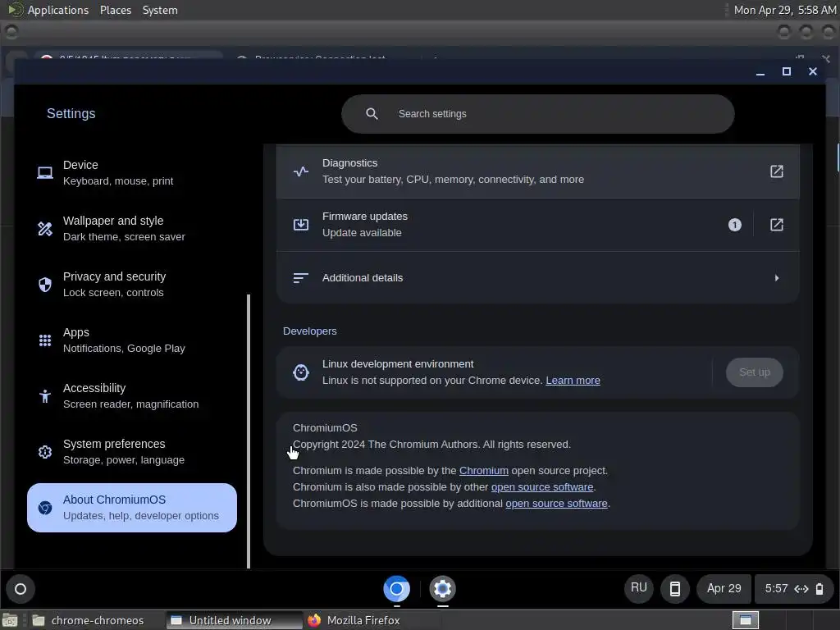Click the Firmware updates download icon
This screenshot has width=840, height=630.
click(301, 225)
